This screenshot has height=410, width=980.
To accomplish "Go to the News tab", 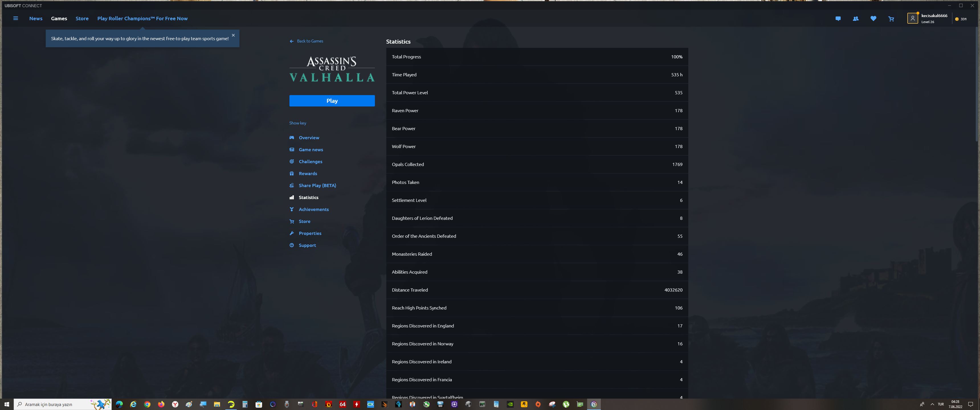I will click(x=36, y=18).
